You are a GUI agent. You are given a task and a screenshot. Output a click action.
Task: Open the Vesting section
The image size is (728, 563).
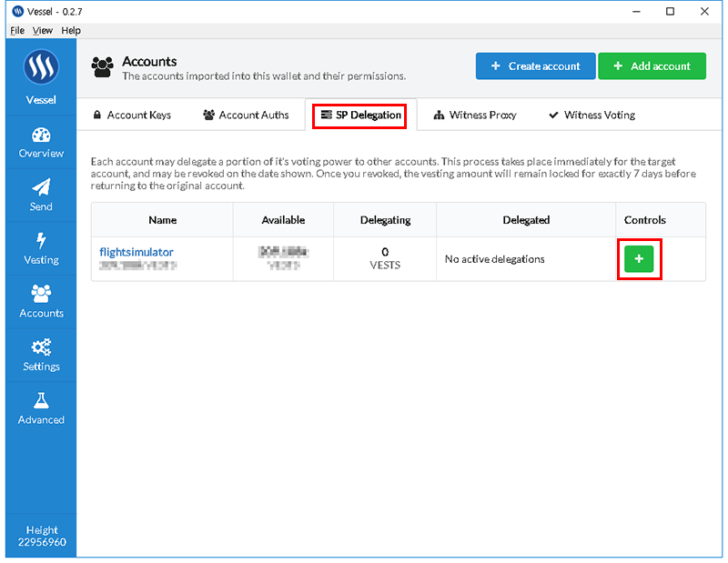tap(41, 249)
